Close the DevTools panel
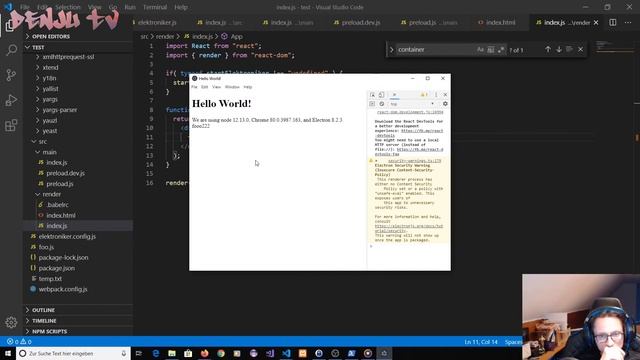 pyautogui.click(x=445, y=95)
